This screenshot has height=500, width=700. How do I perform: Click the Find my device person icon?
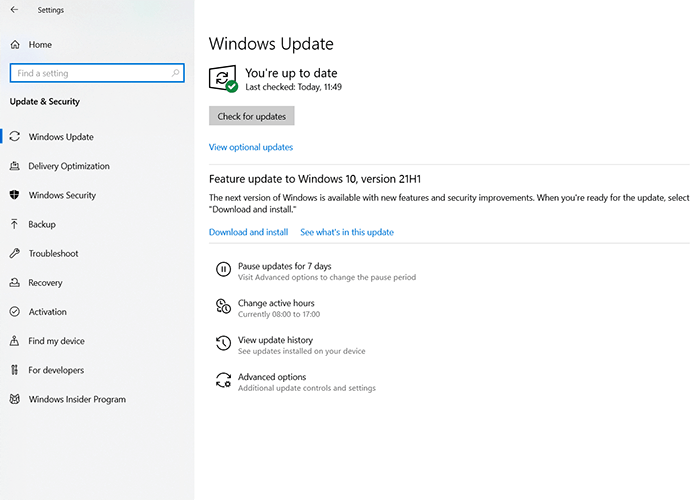tap(15, 341)
